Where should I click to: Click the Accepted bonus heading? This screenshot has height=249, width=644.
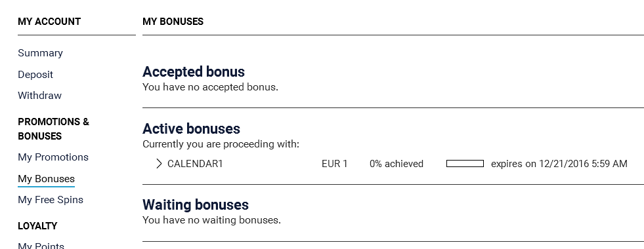pos(194,72)
